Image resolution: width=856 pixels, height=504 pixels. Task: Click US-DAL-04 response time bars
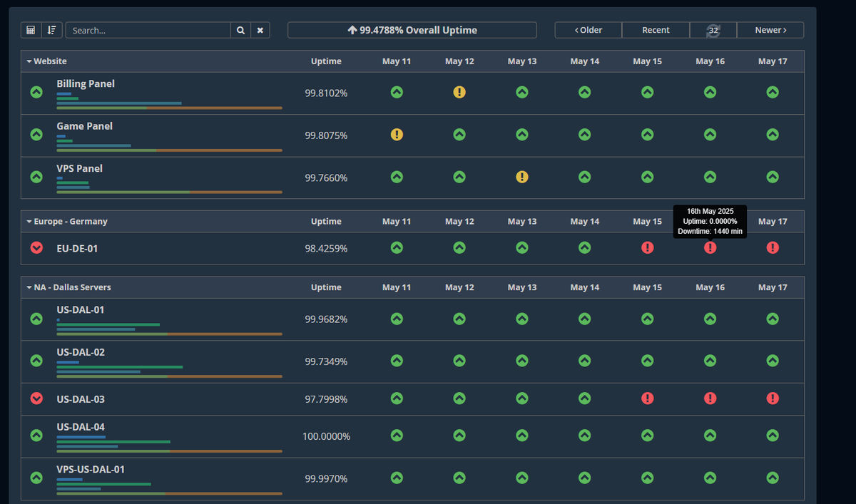tap(169, 444)
